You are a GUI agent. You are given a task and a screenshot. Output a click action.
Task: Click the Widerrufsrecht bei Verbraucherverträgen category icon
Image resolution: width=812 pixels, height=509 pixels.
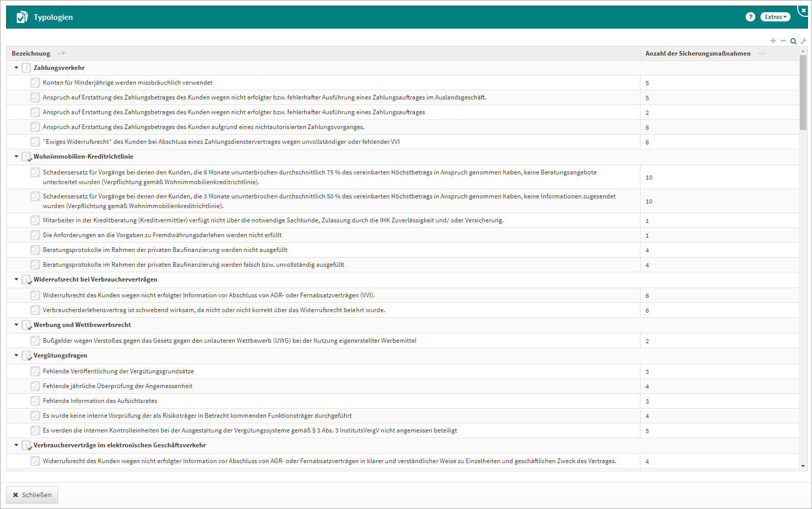pos(27,279)
